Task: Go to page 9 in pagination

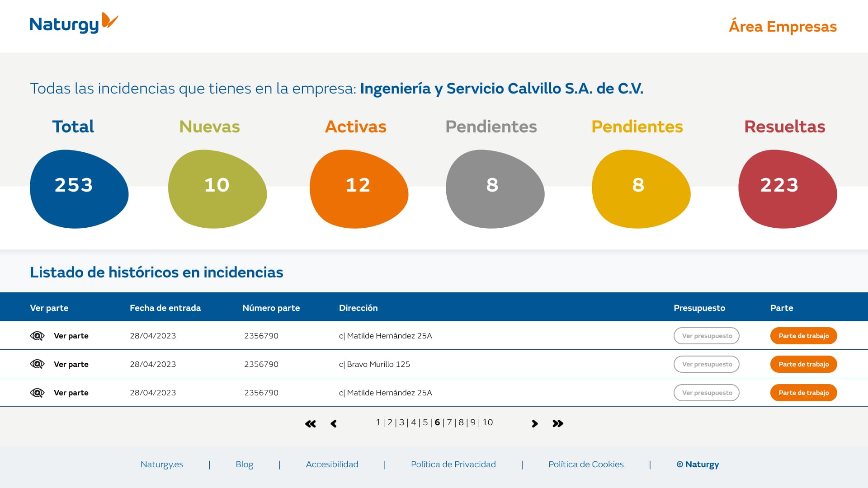Action: tap(473, 422)
